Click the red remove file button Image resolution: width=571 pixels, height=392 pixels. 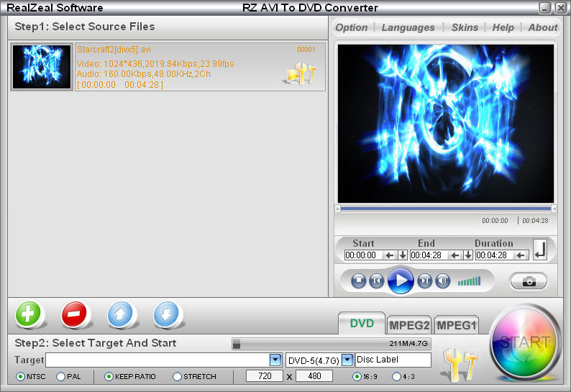(74, 314)
